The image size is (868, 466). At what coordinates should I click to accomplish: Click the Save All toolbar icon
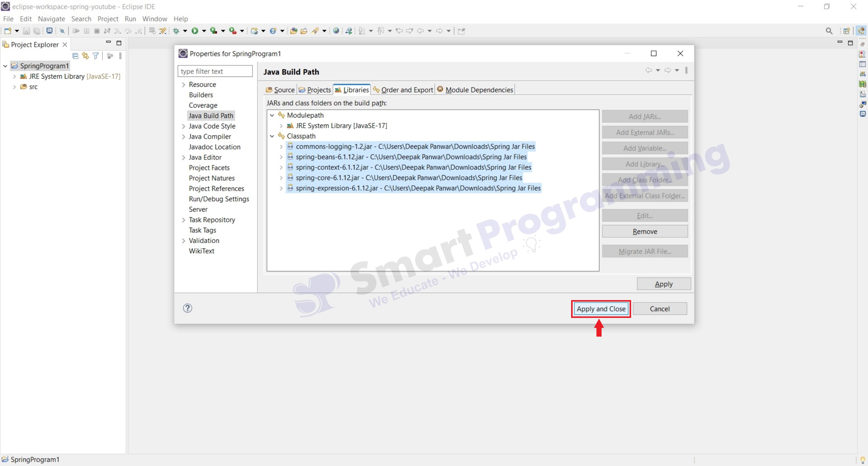(37, 31)
